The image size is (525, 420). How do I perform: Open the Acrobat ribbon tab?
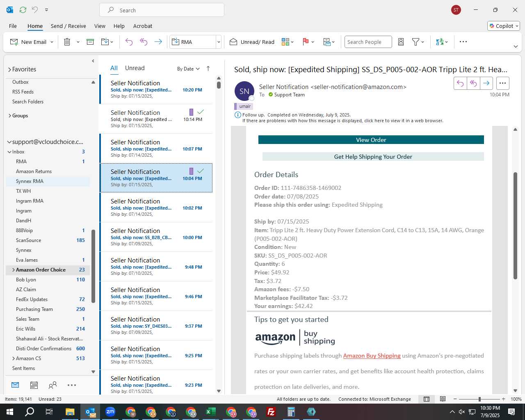pos(142,26)
